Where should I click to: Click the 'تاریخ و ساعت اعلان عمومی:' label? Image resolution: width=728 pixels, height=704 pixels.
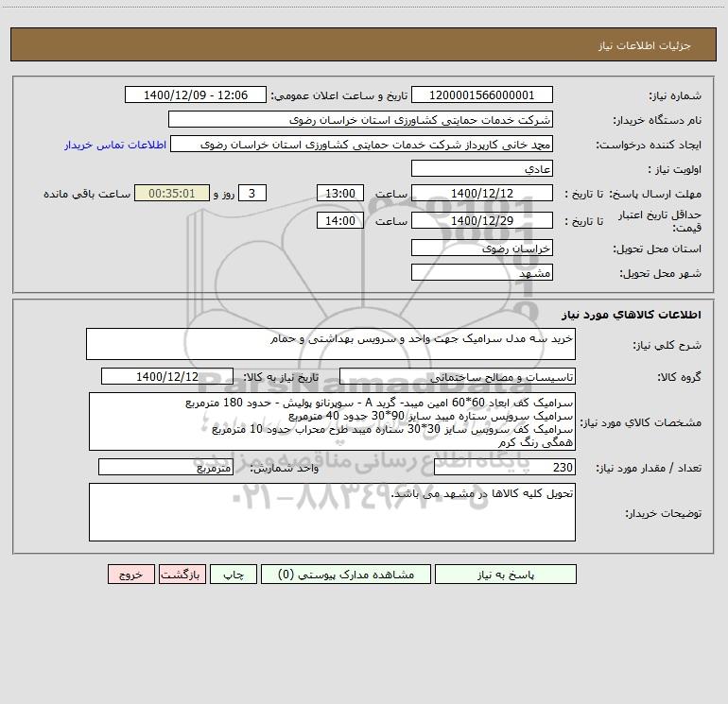click(x=339, y=95)
